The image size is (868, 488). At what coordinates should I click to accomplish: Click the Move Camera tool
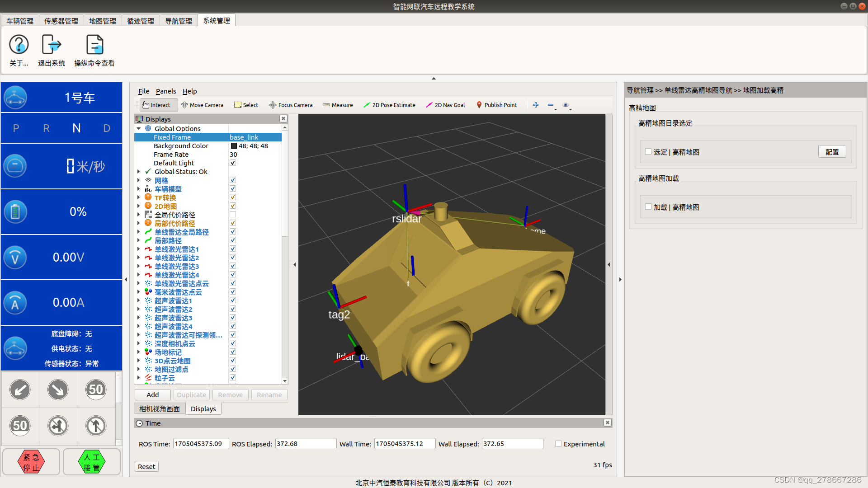[x=202, y=105]
